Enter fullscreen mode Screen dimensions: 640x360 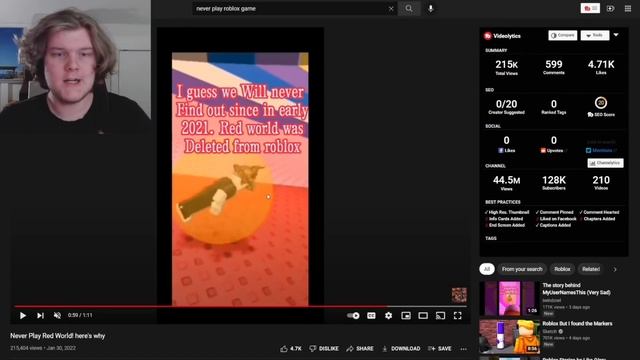pyautogui.click(x=458, y=316)
